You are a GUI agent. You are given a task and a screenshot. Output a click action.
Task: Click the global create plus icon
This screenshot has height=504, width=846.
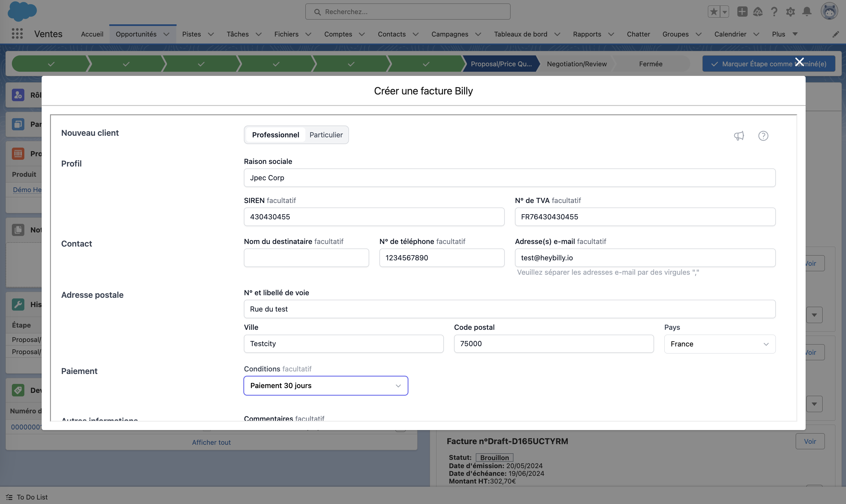[x=742, y=12]
